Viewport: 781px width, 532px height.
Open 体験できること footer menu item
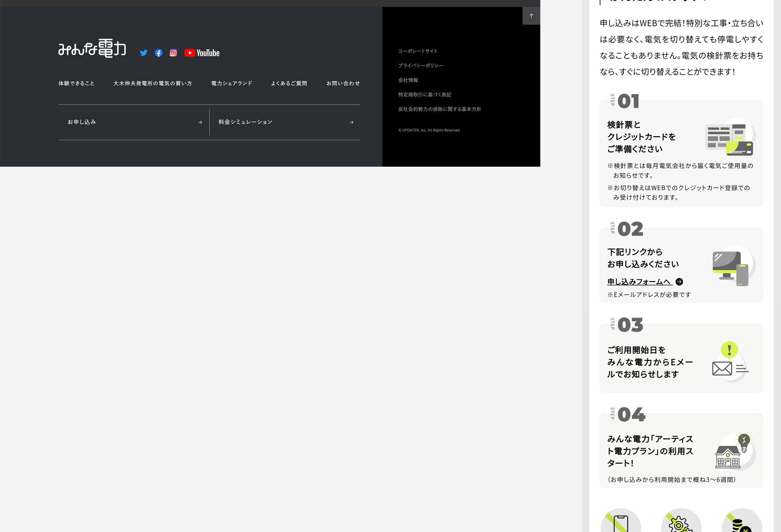[x=76, y=83]
